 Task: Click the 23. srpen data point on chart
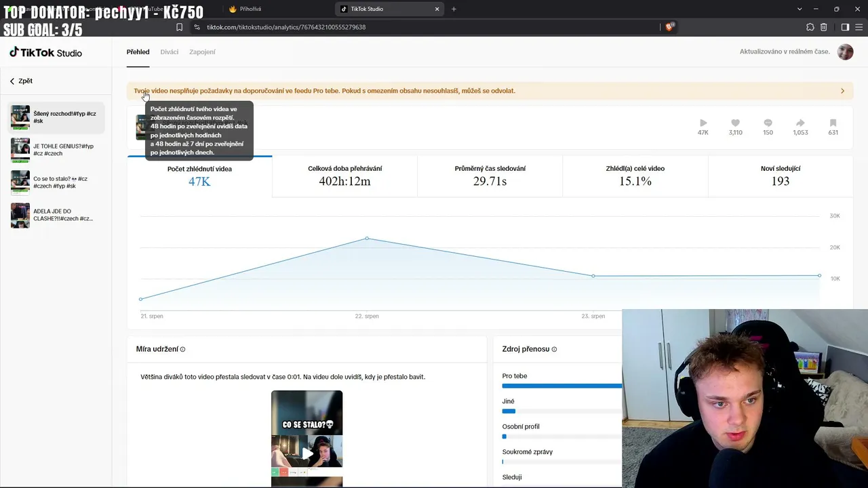(x=593, y=276)
